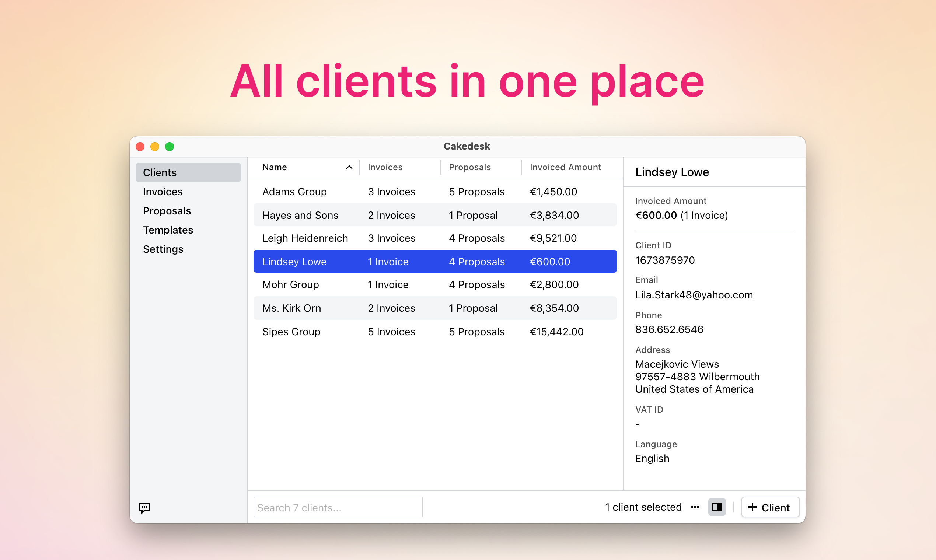Click the Macejkovic Views address text
Viewport: 936px width, 560px height.
[677, 364]
